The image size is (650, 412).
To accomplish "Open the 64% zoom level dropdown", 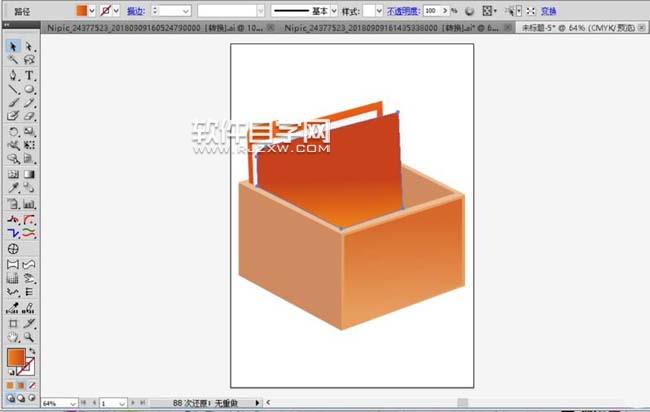I will pyautogui.click(x=73, y=403).
